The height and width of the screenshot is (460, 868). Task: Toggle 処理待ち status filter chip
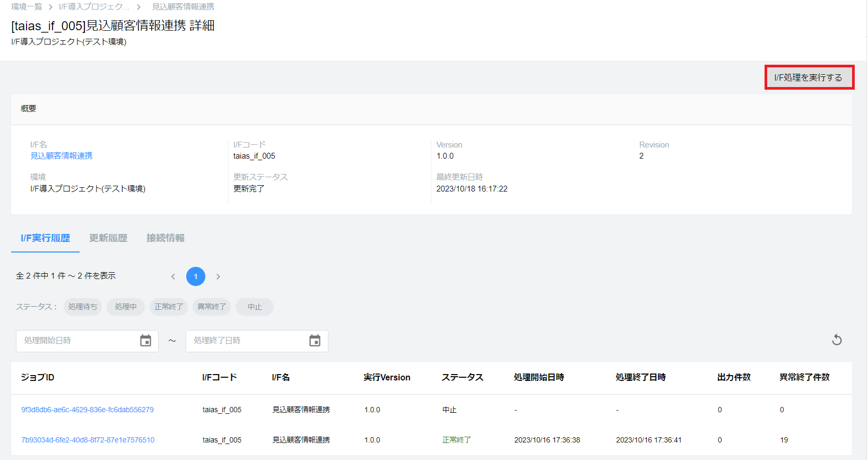[x=83, y=307]
